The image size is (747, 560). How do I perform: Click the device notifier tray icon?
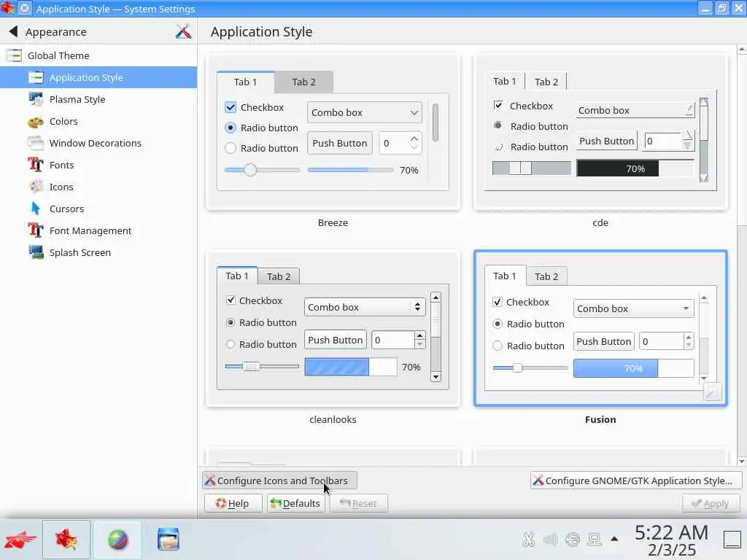594,540
